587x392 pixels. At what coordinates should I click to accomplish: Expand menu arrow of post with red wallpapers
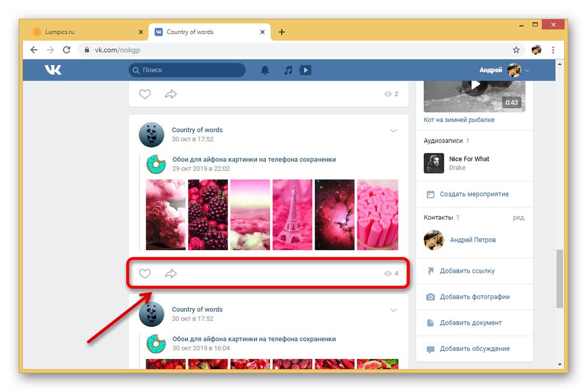[393, 310]
